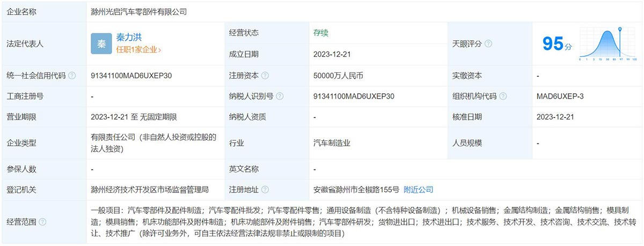Click the 95分 score value
Image resolution: width=644 pixels, height=246 pixels.
pyautogui.click(x=558, y=44)
